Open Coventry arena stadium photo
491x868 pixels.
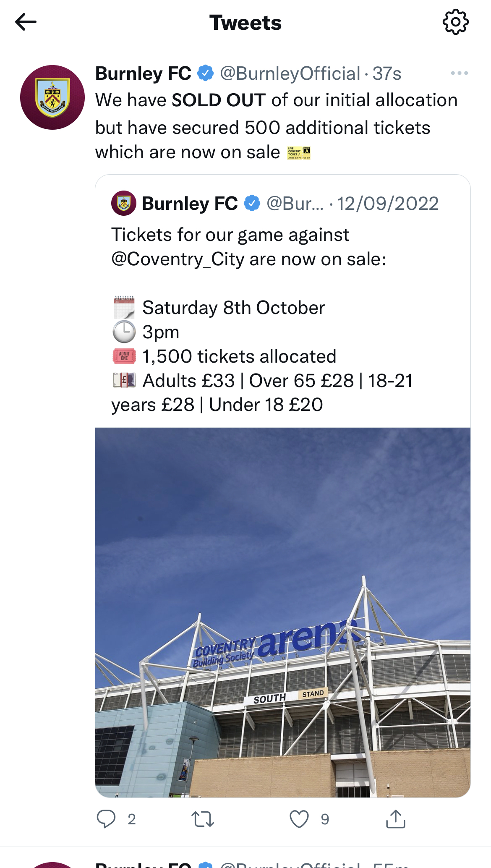point(282,612)
